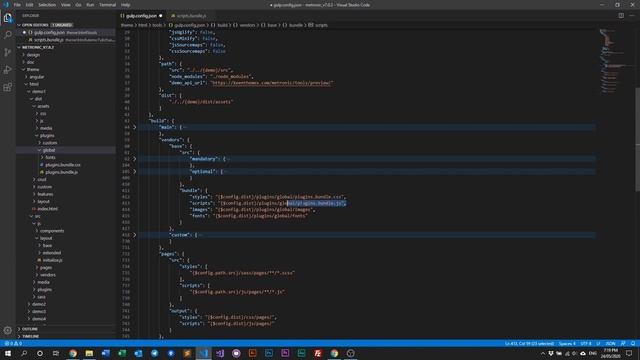Expand the design folder

pyautogui.click(x=33, y=55)
